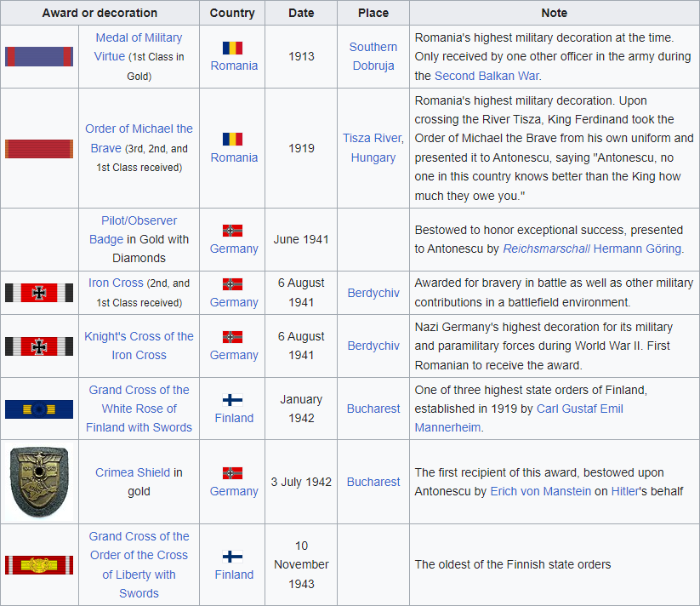This screenshot has width=700, height=606.
Task: Click Finland flag in Cross of Liberty row
Action: pyautogui.click(x=232, y=557)
